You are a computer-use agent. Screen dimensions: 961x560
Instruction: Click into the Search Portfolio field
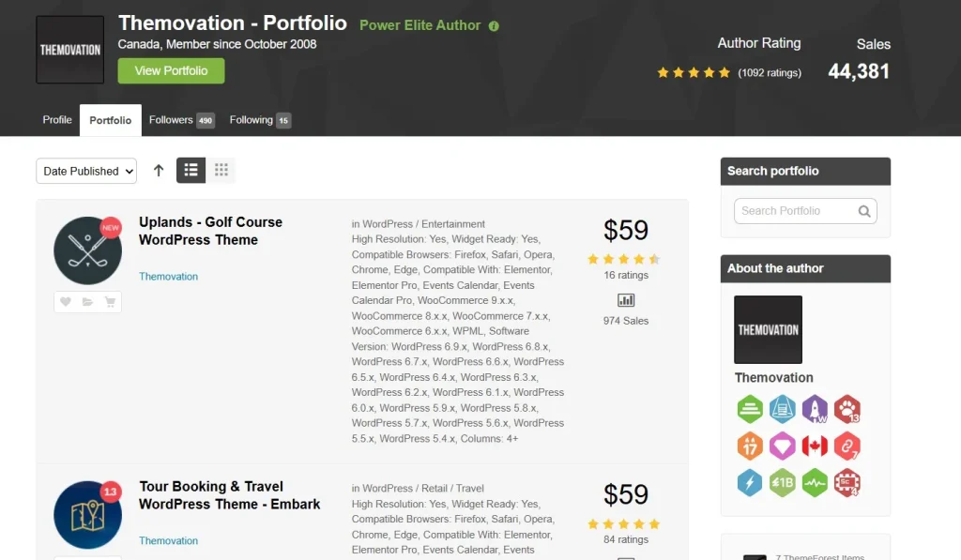(795, 211)
